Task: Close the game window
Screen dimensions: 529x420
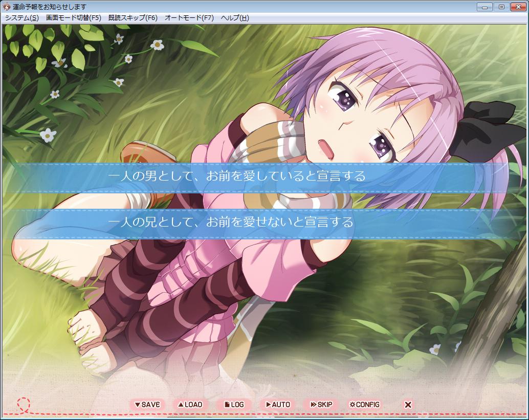Action: [x=519, y=7]
